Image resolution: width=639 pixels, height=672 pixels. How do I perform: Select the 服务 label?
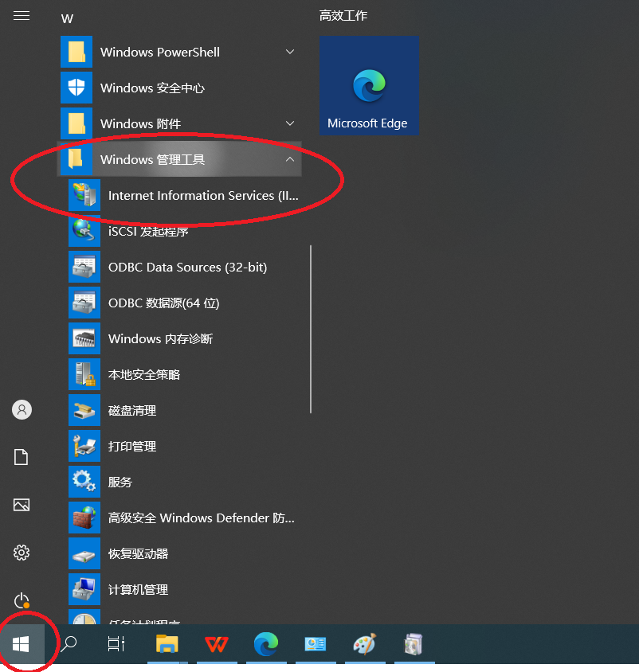(120, 483)
